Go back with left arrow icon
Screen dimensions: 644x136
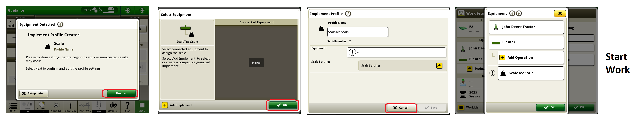(128, 11)
